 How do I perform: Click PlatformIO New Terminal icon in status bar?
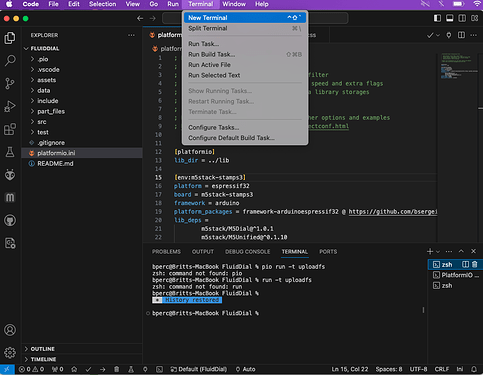[x=160, y=369]
